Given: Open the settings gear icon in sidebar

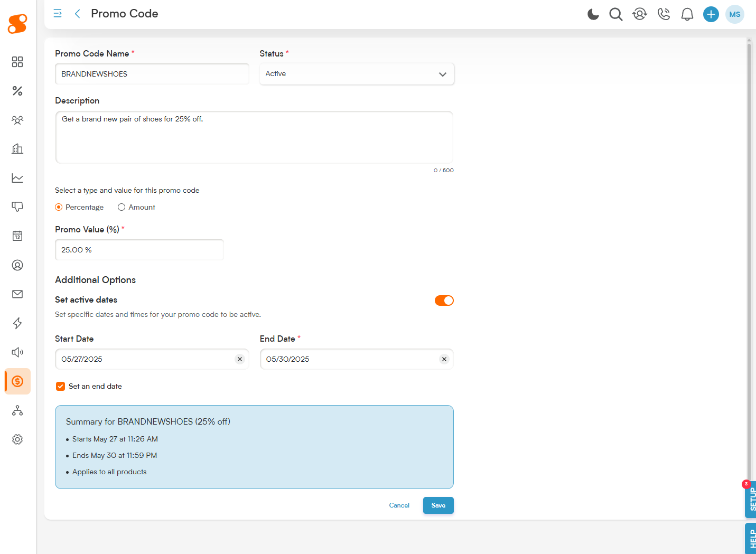Looking at the screenshot, I should point(17,439).
